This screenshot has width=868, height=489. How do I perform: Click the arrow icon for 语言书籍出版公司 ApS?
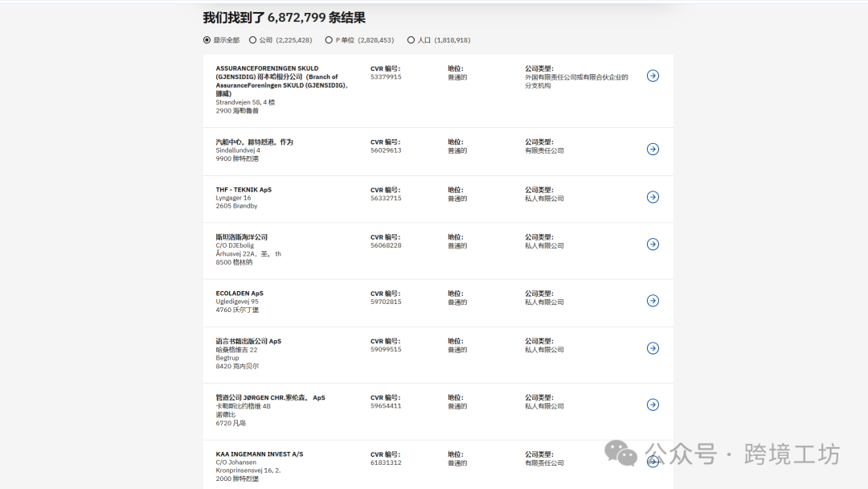653,348
